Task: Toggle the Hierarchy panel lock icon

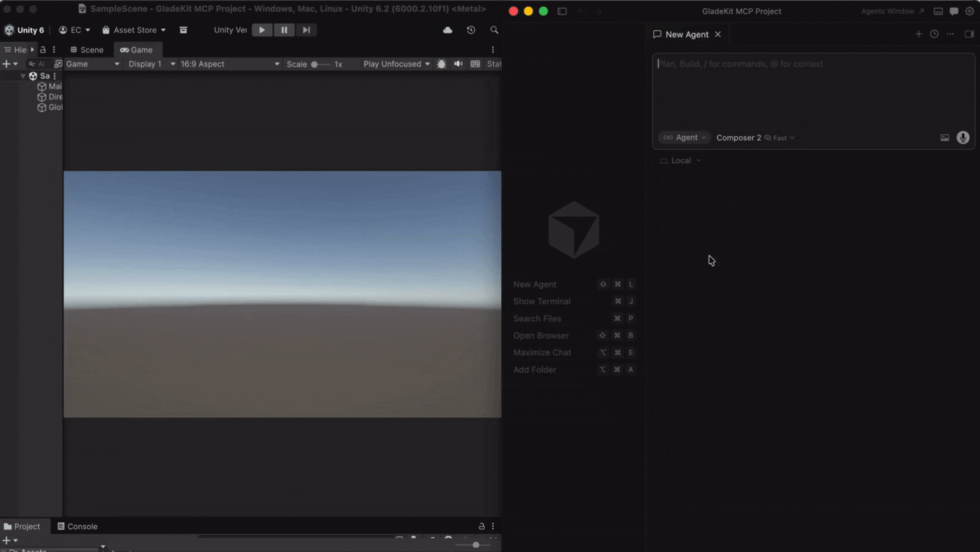Action: 43,50
